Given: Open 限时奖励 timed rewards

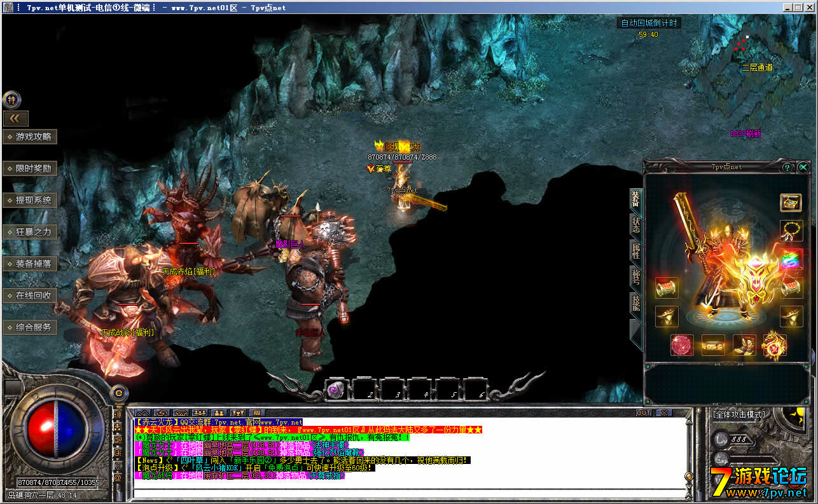Looking at the screenshot, I should (31, 168).
